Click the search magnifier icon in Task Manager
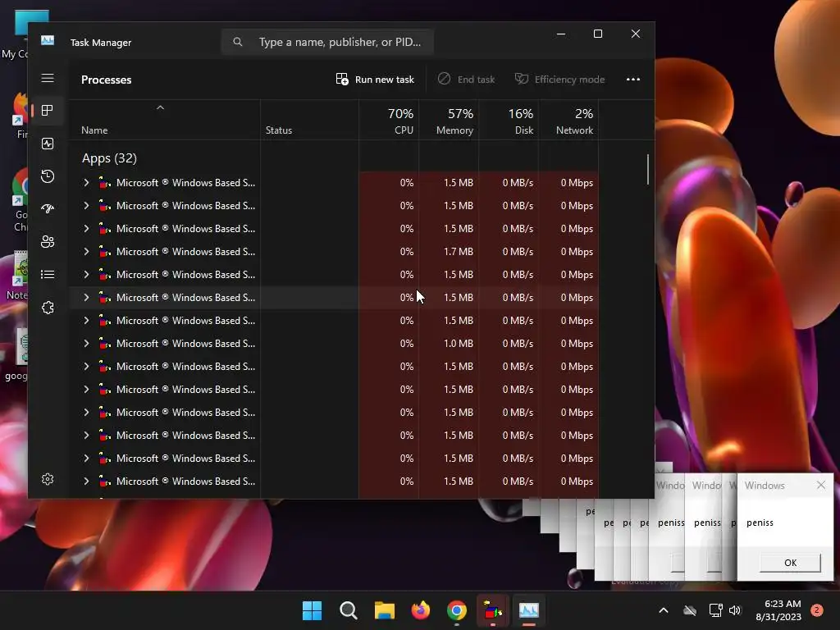 [x=238, y=42]
